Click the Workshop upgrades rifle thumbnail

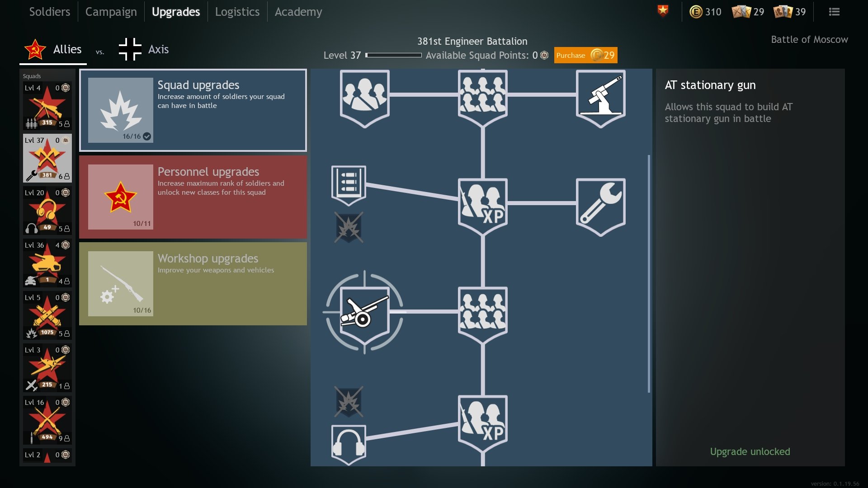click(121, 284)
